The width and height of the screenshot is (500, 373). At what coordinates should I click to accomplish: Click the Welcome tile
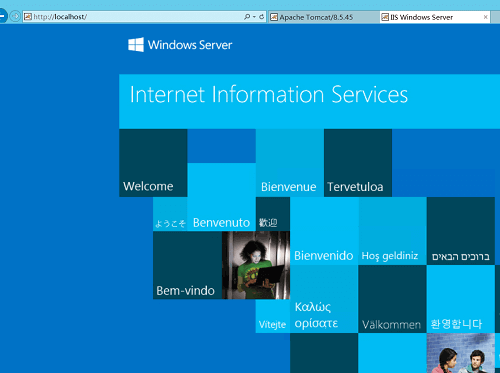pos(153,163)
